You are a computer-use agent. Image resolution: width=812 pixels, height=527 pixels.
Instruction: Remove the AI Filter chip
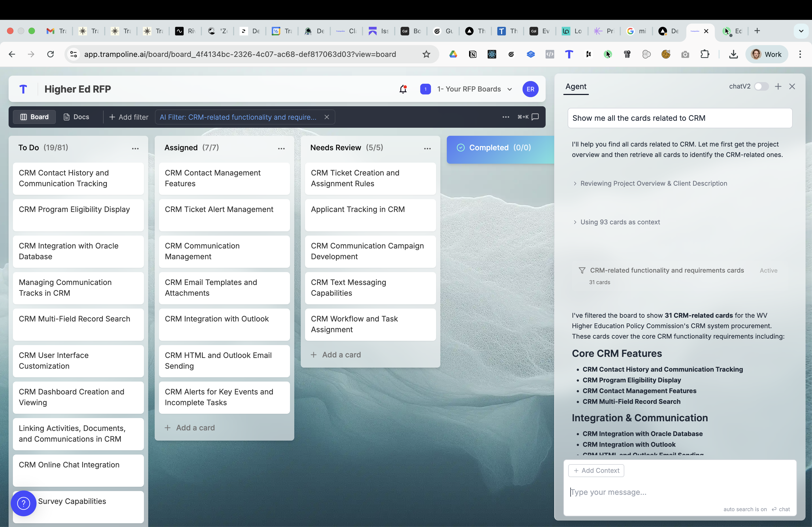[327, 117]
